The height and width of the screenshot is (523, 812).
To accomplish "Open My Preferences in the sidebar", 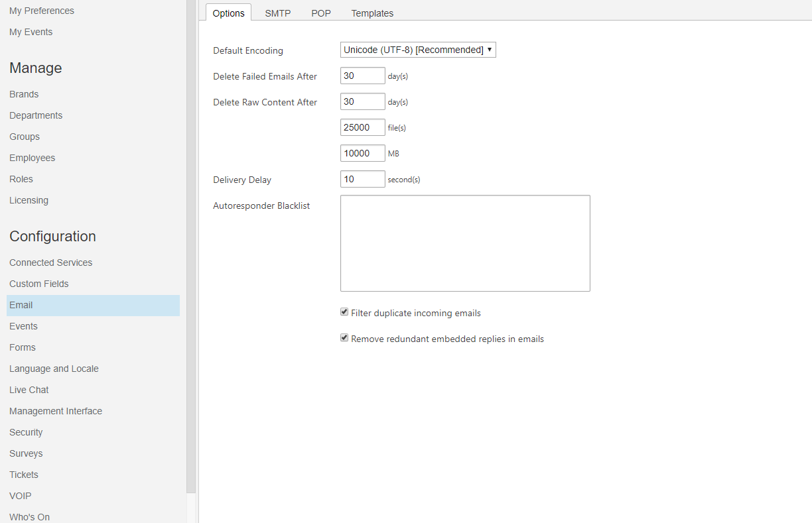I will tap(42, 11).
